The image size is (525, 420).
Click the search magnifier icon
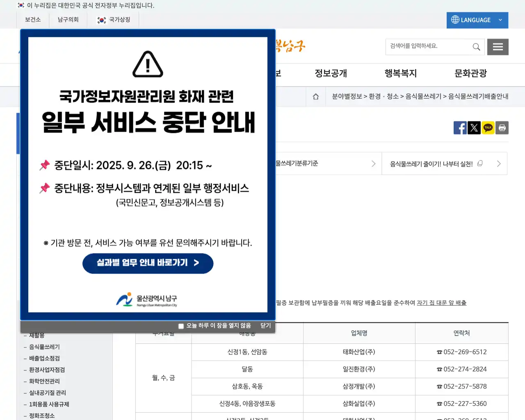(x=476, y=47)
